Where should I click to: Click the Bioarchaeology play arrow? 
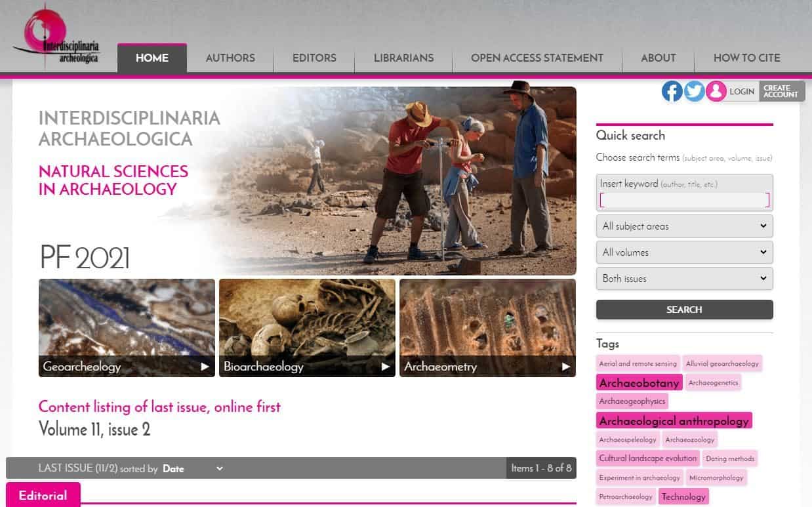[x=386, y=367]
